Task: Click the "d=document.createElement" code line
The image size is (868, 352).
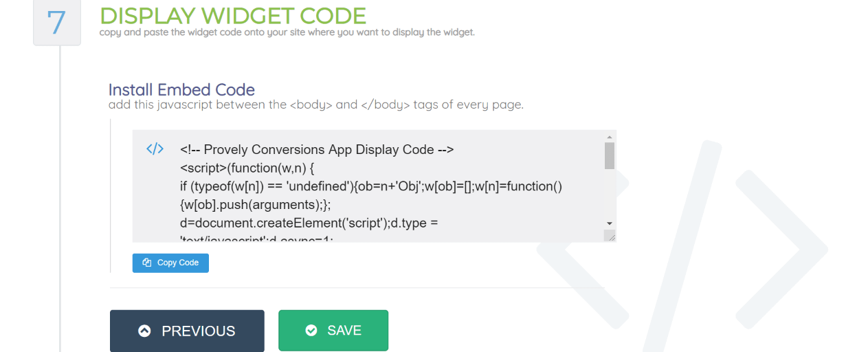Action: coord(309,223)
